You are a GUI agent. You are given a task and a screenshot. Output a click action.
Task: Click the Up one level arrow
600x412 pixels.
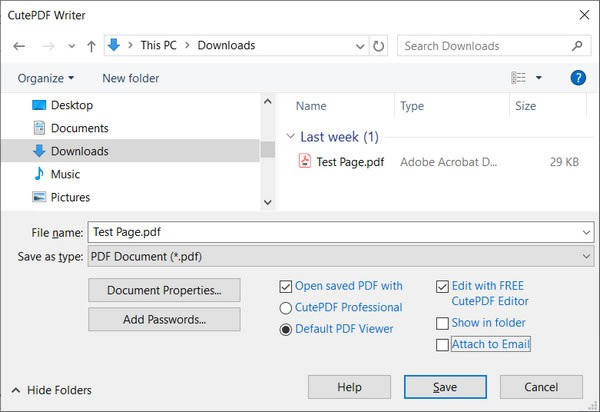pos(92,46)
